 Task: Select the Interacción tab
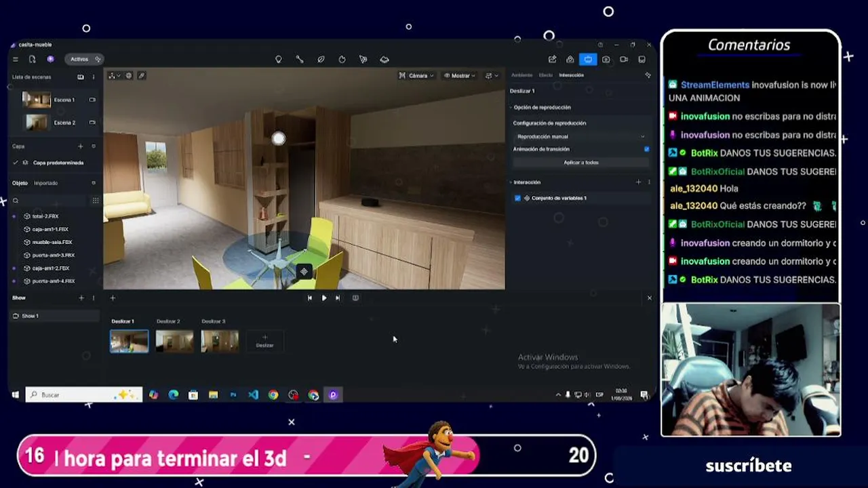[571, 75]
